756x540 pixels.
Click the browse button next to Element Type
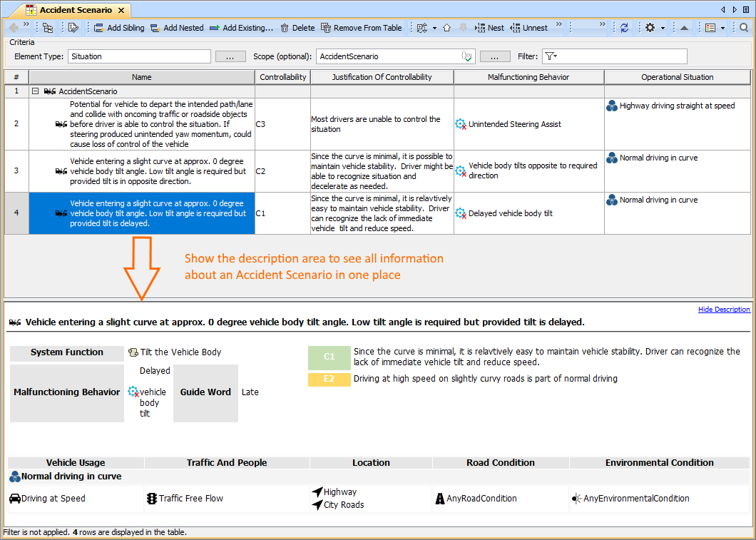pyautogui.click(x=230, y=56)
